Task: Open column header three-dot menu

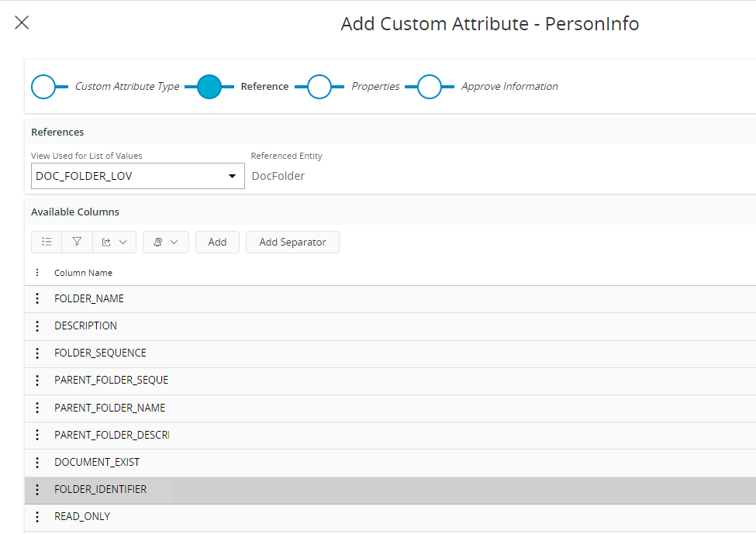Action: 37,273
